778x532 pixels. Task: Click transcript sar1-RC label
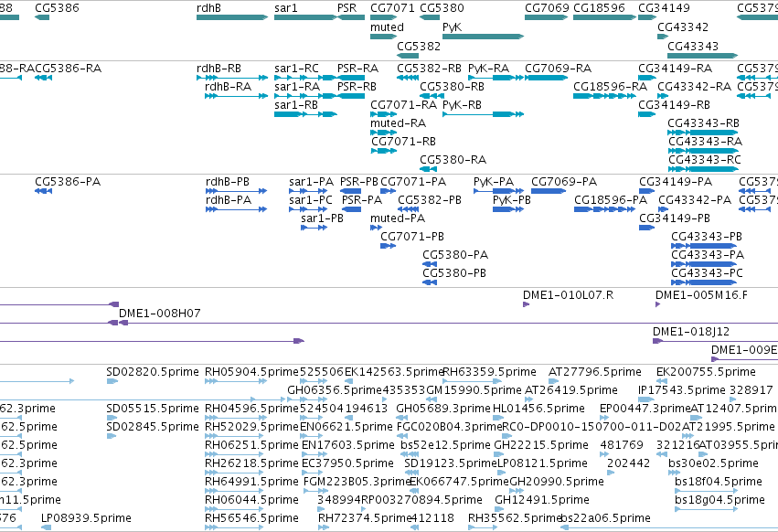296,68
